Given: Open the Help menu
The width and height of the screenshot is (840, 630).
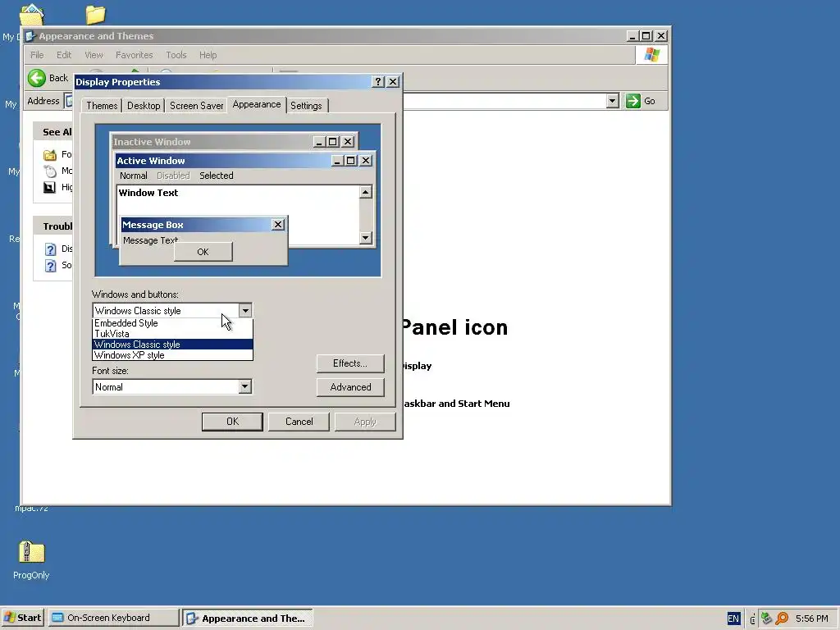Looking at the screenshot, I should point(208,55).
